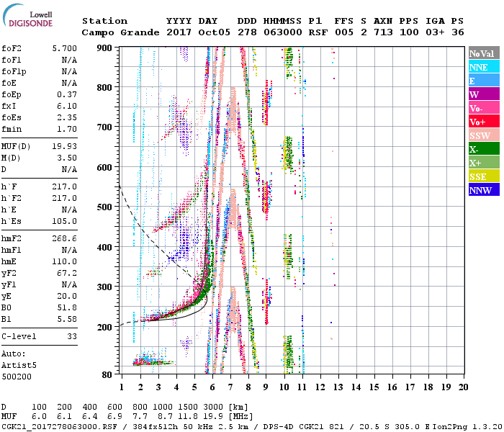Image resolution: width=504 pixels, height=432 pixels.
Task: Click the Campo Grande station name
Action: pos(120,32)
